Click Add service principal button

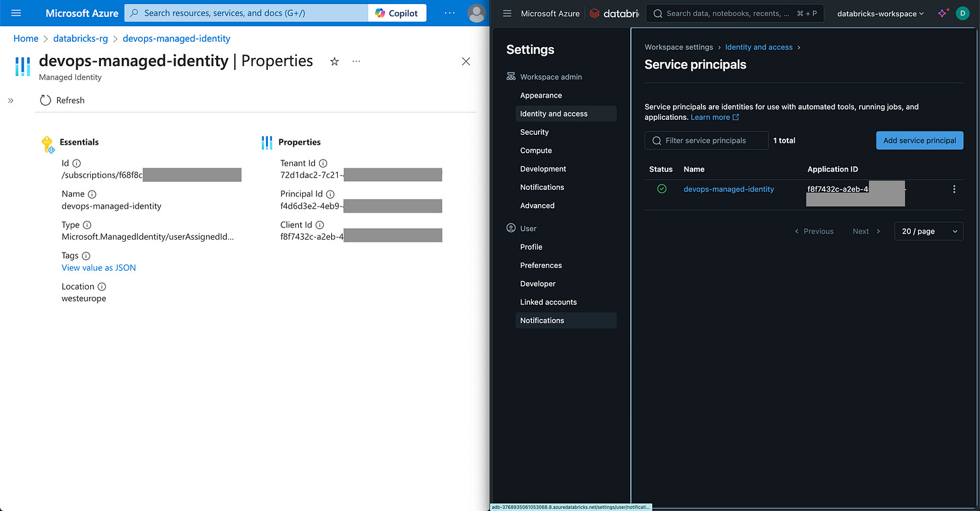click(x=919, y=141)
